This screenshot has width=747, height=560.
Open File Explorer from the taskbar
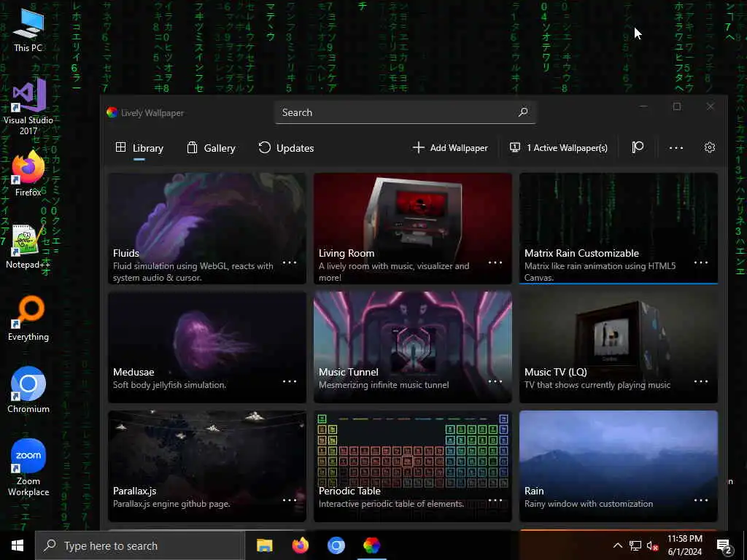click(264, 545)
